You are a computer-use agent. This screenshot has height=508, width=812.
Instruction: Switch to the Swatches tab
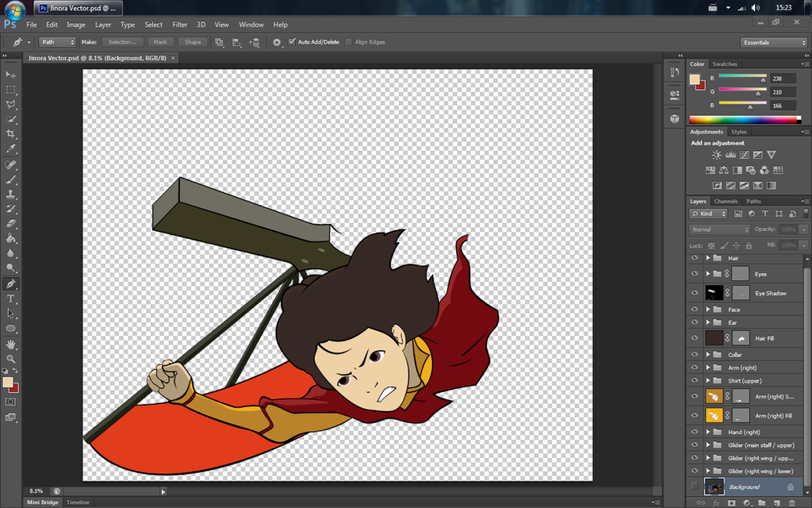coord(725,63)
